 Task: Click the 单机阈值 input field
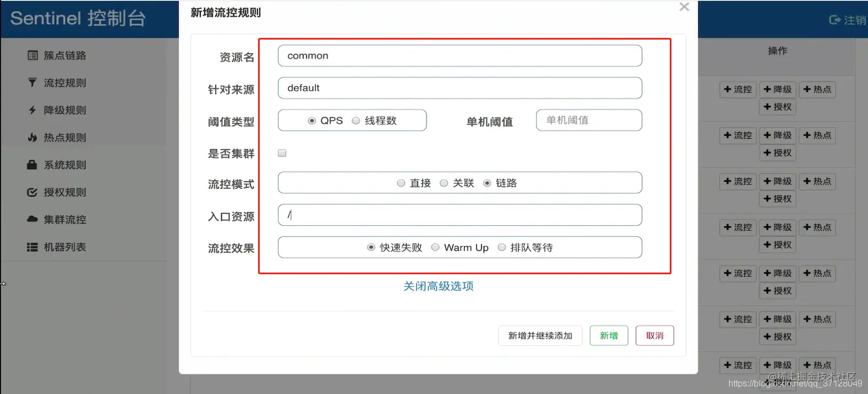click(589, 120)
